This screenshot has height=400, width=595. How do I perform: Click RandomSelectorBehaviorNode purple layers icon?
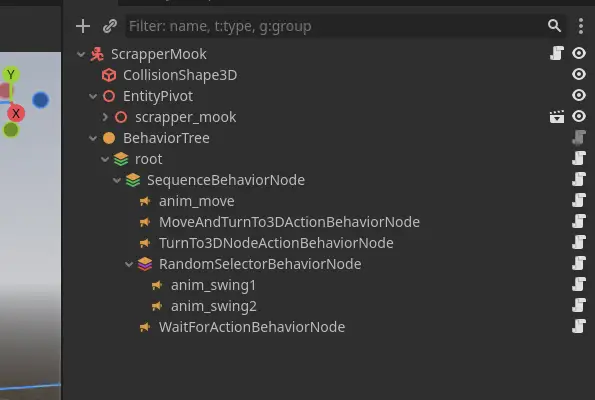coord(145,264)
